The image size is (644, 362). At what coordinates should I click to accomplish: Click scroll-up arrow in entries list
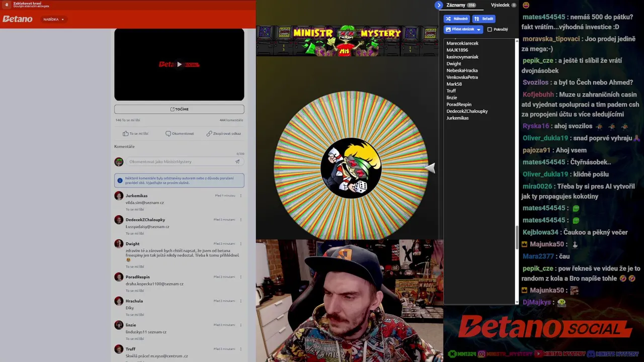517,40
